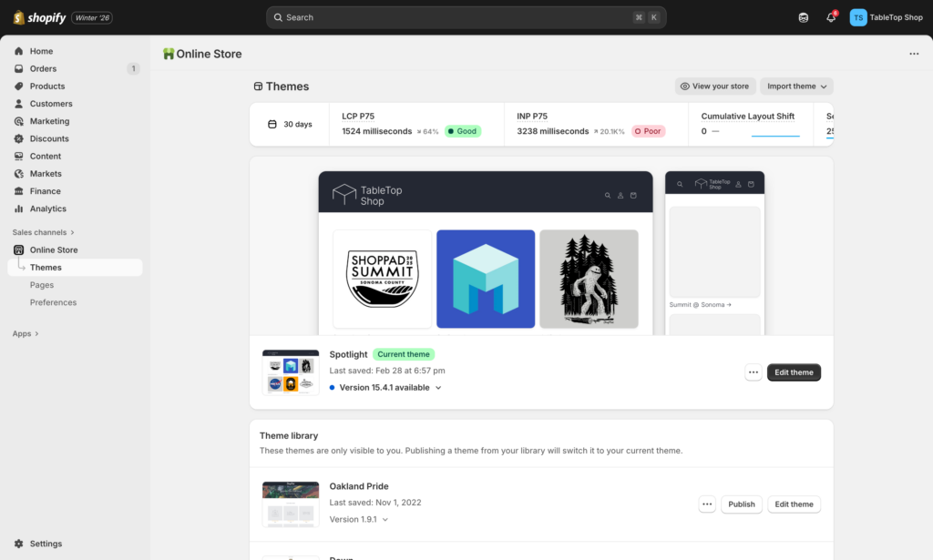Click the Analytics bar chart icon
This screenshot has width=933, height=560.
pyautogui.click(x=19, y=209)
